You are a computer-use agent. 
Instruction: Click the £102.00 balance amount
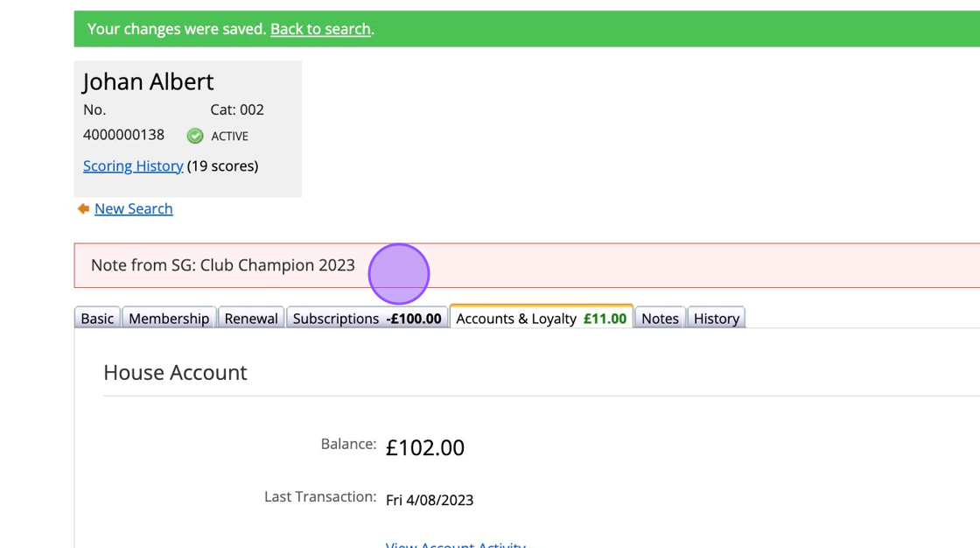(425, 447)
